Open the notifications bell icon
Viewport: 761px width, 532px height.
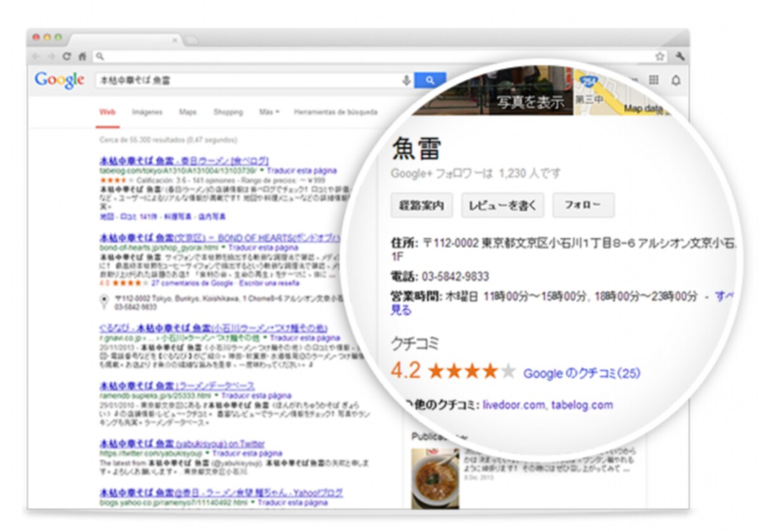coord(676,80)
